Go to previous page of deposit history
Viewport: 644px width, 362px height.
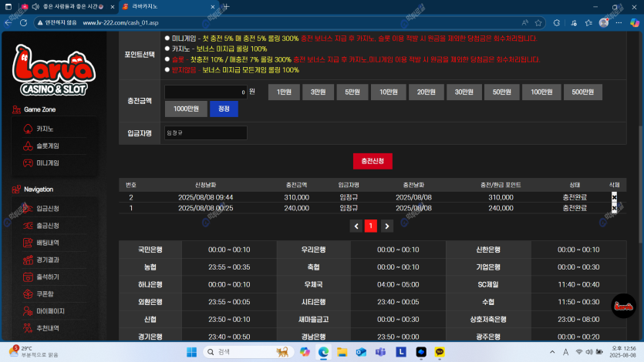pos(356,226)
